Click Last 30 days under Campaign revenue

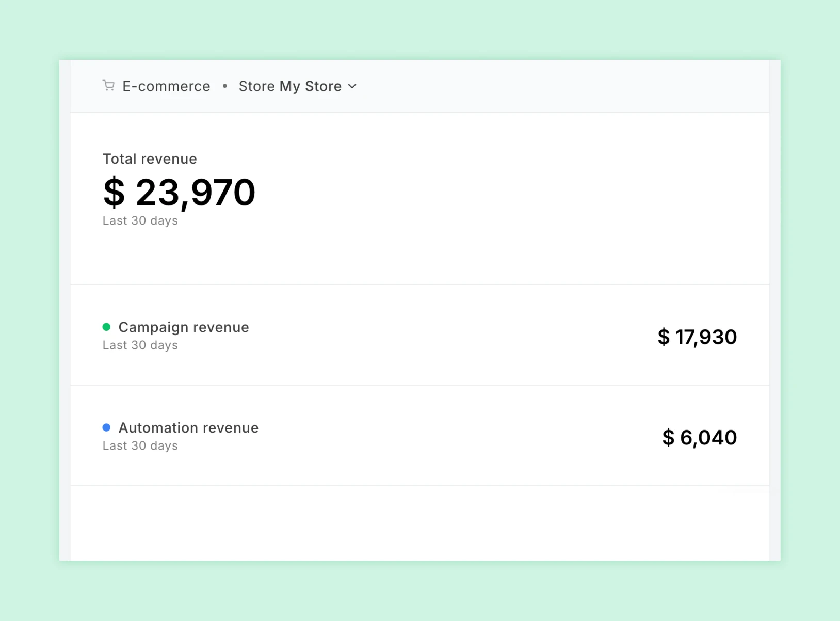click(140, 345)
